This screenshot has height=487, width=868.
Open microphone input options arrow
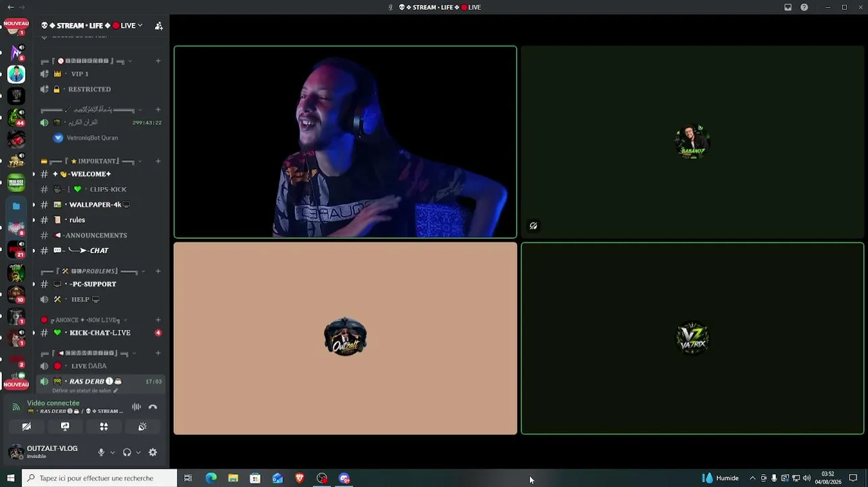click(112, 453)
